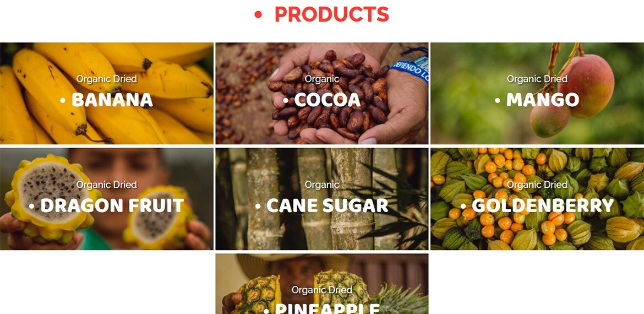Click the PINEAPPLE title text
Image resolution: width=644 pixels, height=314 pixels.
tap(328, 308)
